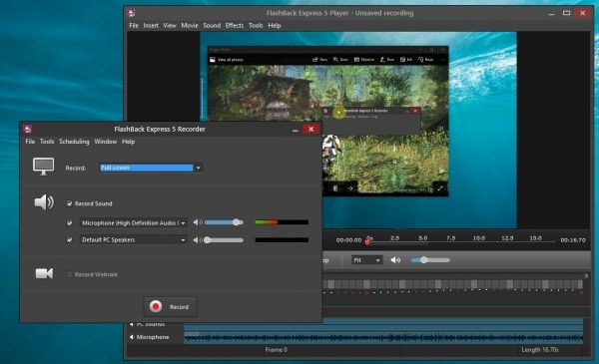Open the Effects menu in Player window
Image resolution: width=599 pixels, height=364 pixels.
[235, 26]
